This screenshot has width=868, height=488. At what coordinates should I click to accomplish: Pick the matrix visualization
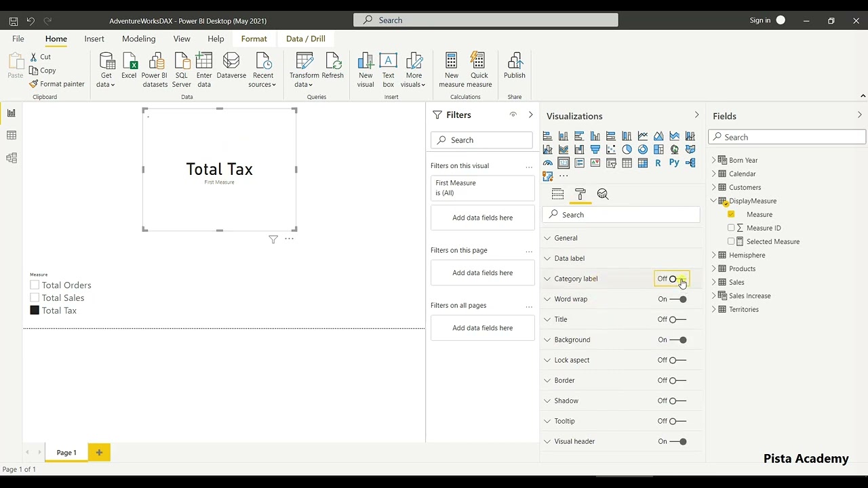[642, 163]
